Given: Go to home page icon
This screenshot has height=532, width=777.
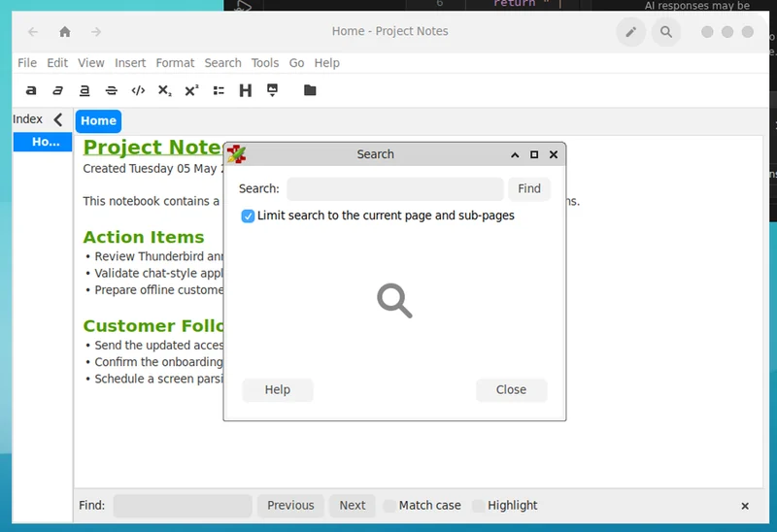Looking at the screenshot, I should coord(65,32).
